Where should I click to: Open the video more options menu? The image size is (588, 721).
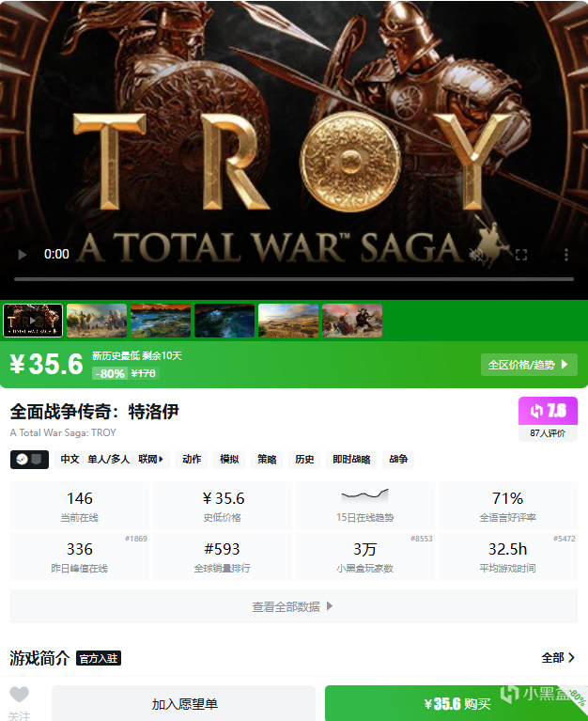[566, 255]
